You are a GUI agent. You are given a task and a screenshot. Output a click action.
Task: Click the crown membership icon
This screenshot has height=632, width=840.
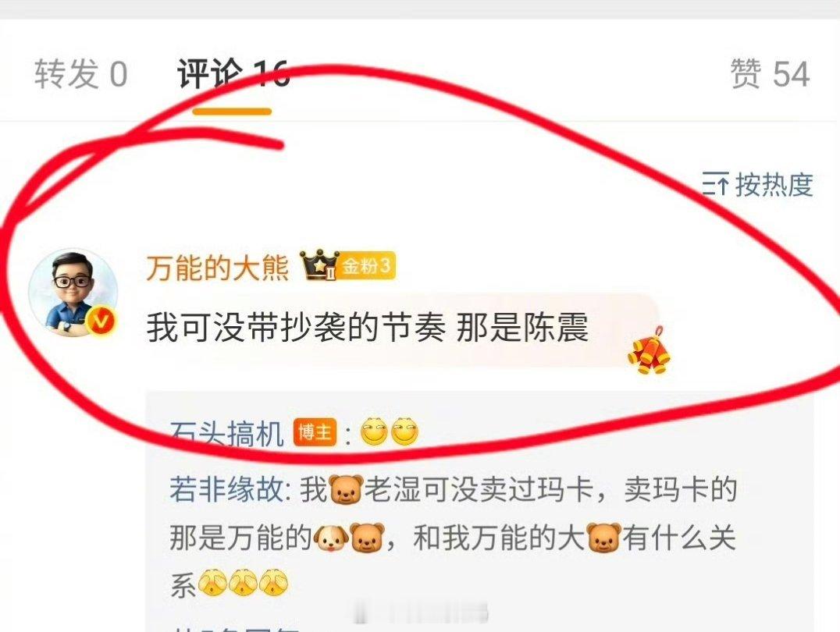320,265
